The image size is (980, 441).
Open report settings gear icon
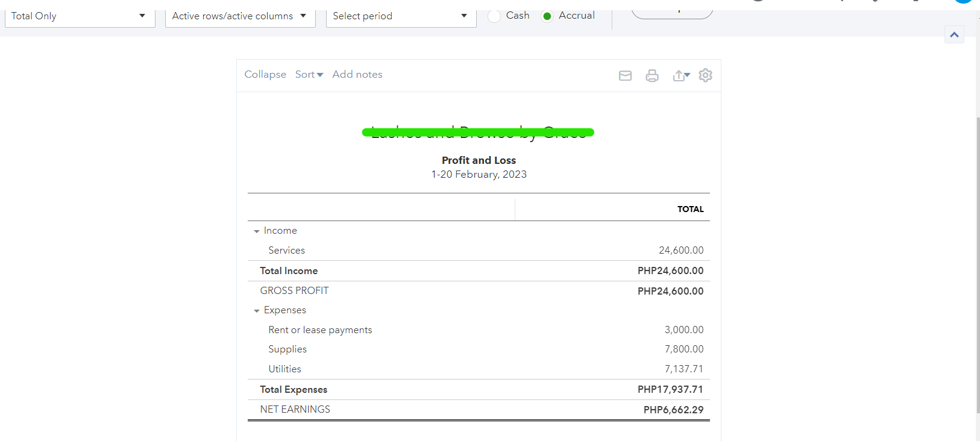[705, 75]
